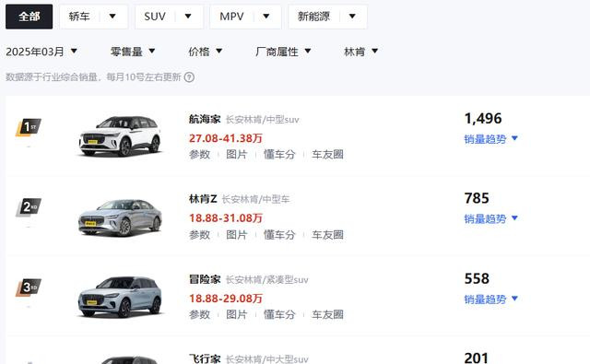Select the SUV category tab
Screen dimensions: 590x364
pos(155,17)
